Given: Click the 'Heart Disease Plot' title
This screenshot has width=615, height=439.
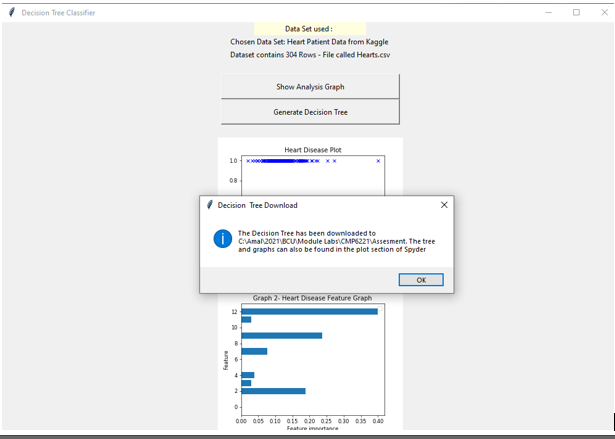Looking at the screenshot, I should (x=313, y=150).
